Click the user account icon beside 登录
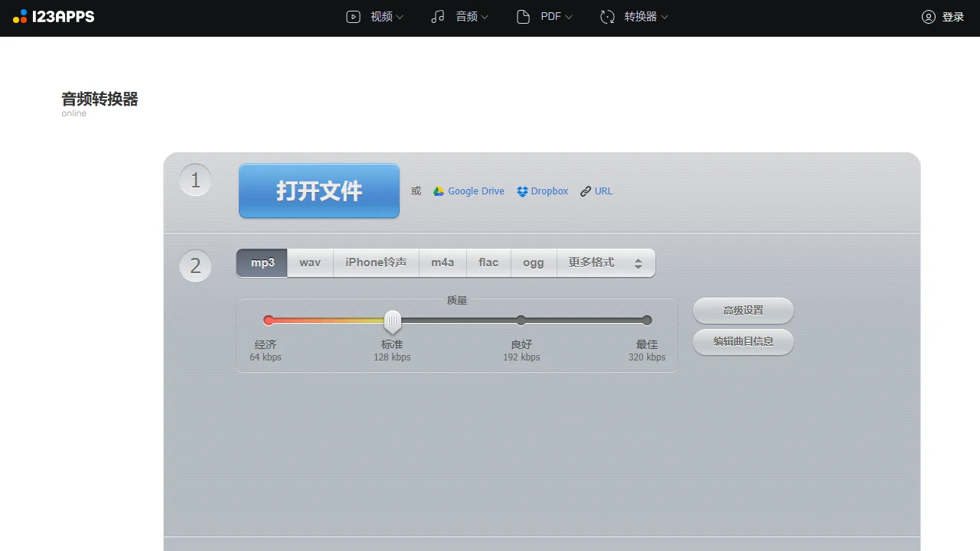980x551 pixels. (x=929, y=16)
